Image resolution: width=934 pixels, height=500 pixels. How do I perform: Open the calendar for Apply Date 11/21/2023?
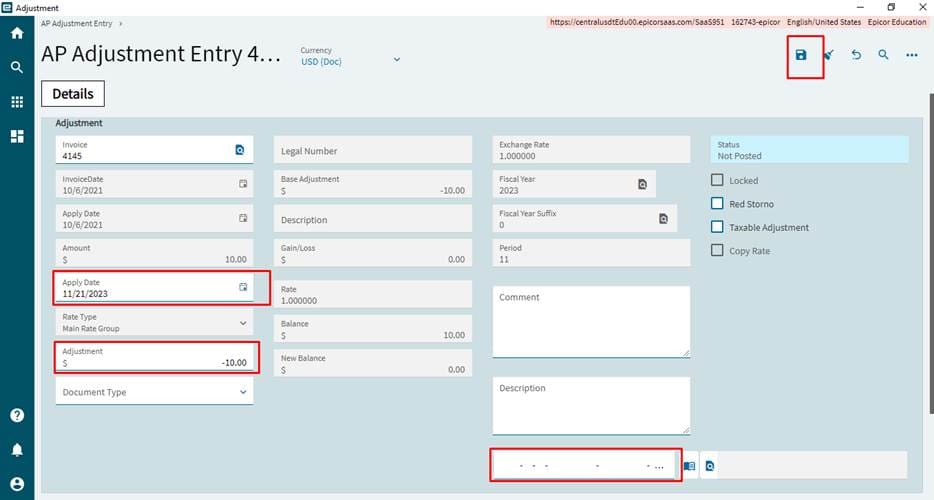pos(243,287)
